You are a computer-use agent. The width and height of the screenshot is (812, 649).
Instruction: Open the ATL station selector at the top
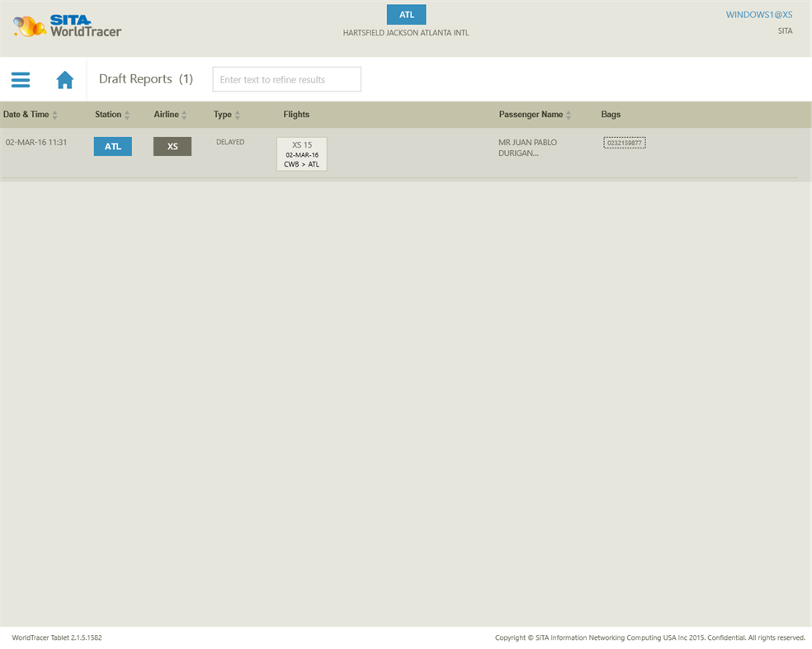(x=406, y=14)
